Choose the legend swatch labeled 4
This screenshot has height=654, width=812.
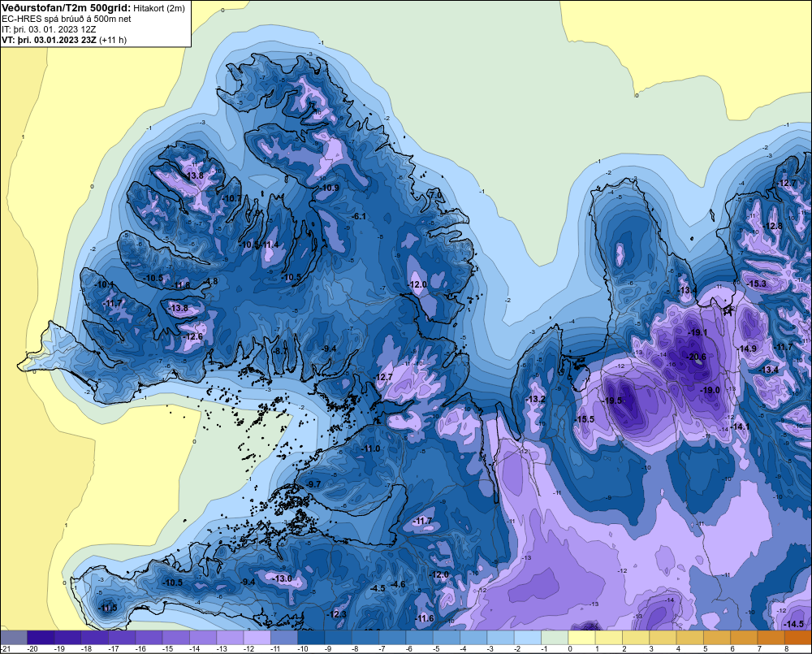pos(689,637)
